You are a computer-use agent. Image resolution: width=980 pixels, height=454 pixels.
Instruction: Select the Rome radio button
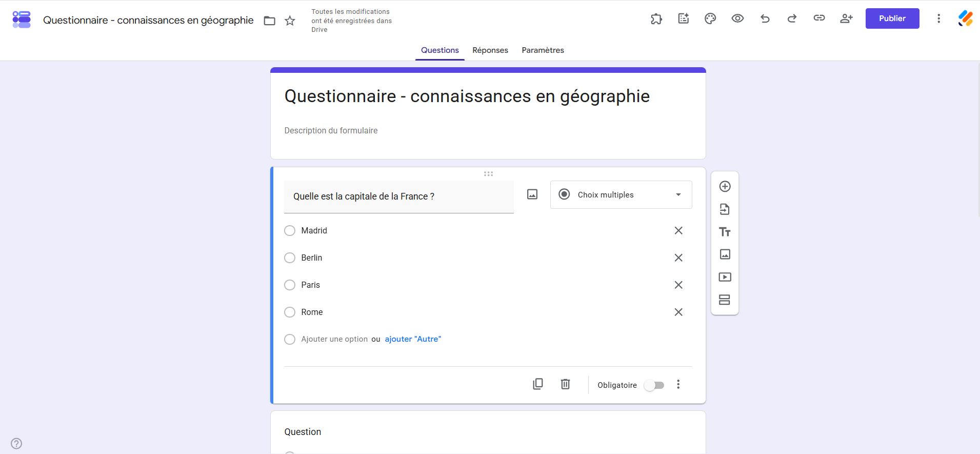290,312
